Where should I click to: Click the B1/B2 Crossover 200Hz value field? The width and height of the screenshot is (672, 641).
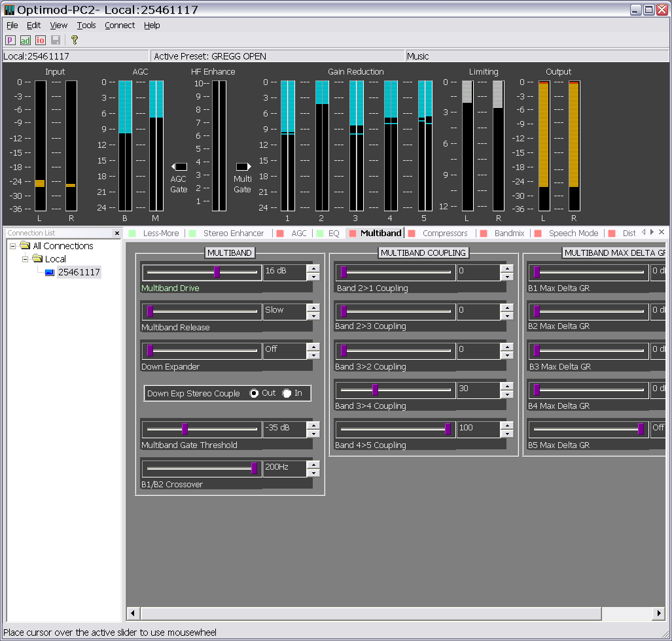(285, 469)
